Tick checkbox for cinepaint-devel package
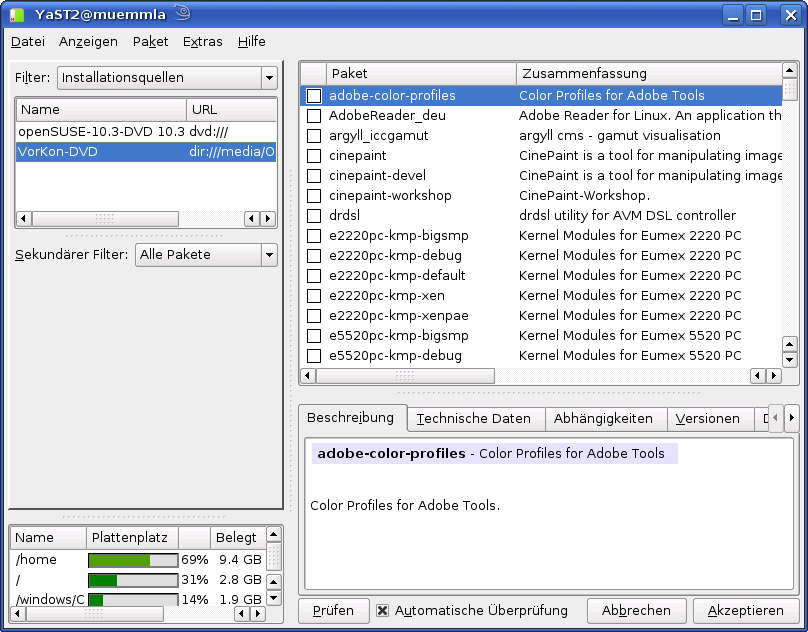808x632 pixels. (x=314, y=176)
